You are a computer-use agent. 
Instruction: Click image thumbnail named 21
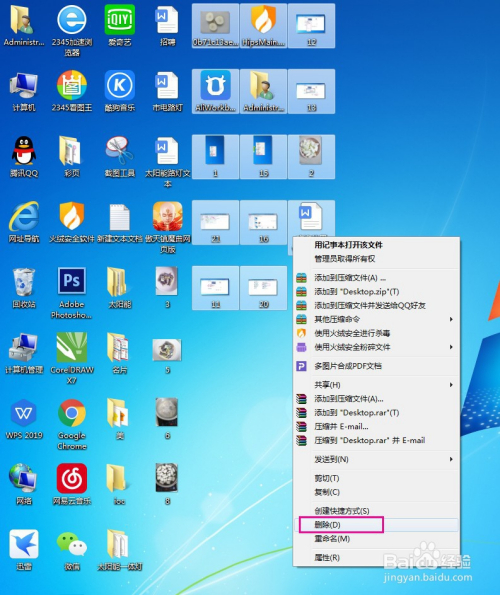215,222
